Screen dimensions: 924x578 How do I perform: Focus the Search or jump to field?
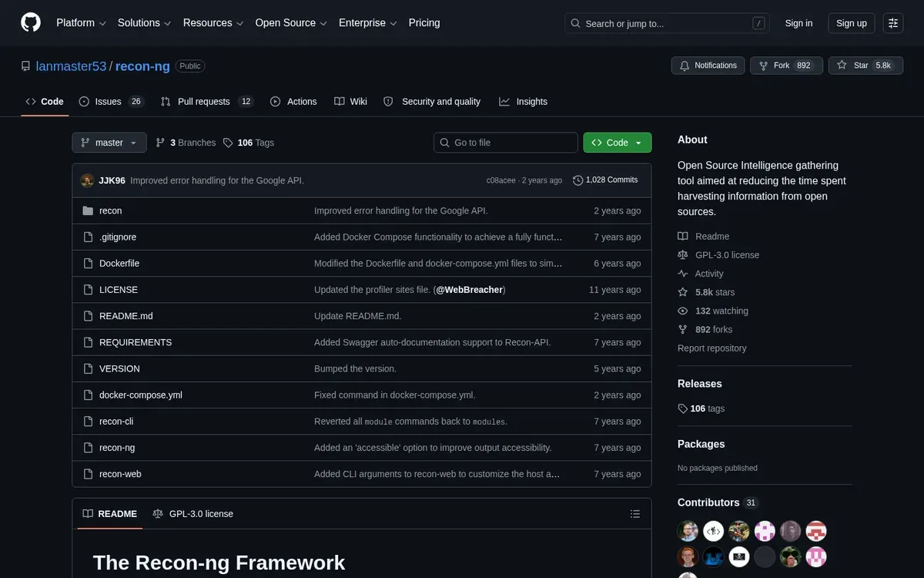click(x=667, y=23)
